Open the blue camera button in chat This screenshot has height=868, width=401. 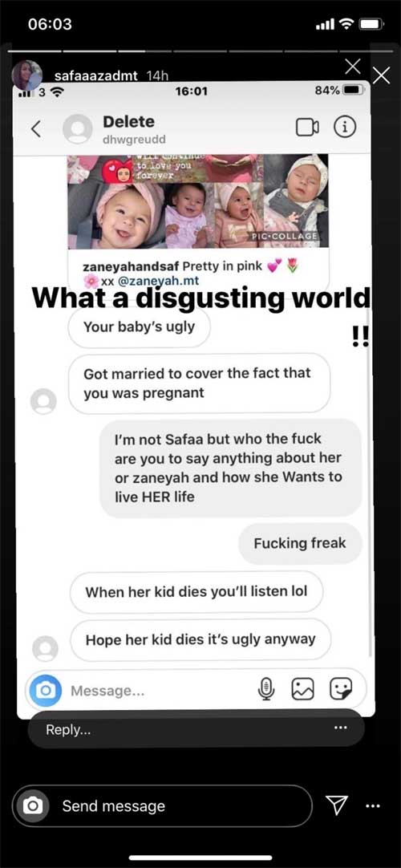(46, 690)
